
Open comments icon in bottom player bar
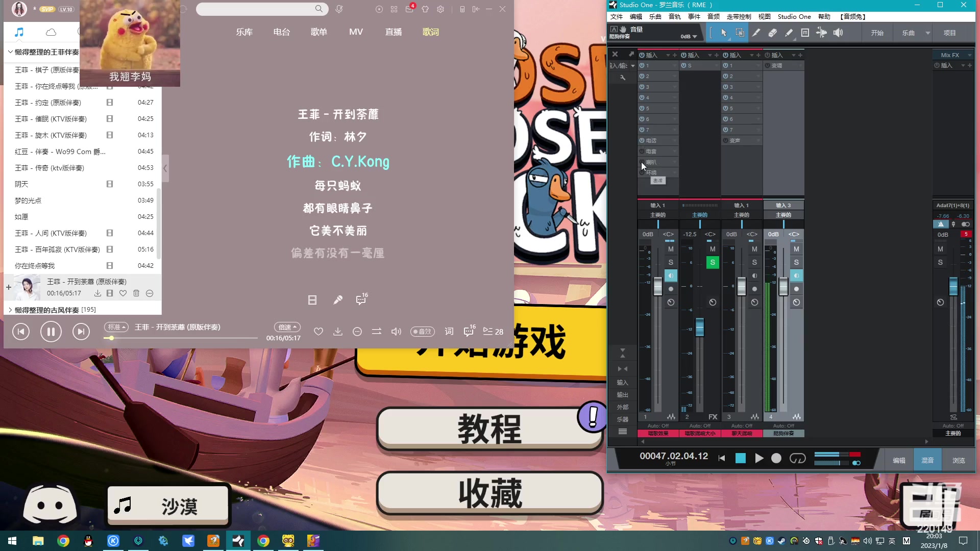pyautogui.click(x=469, y=332)
